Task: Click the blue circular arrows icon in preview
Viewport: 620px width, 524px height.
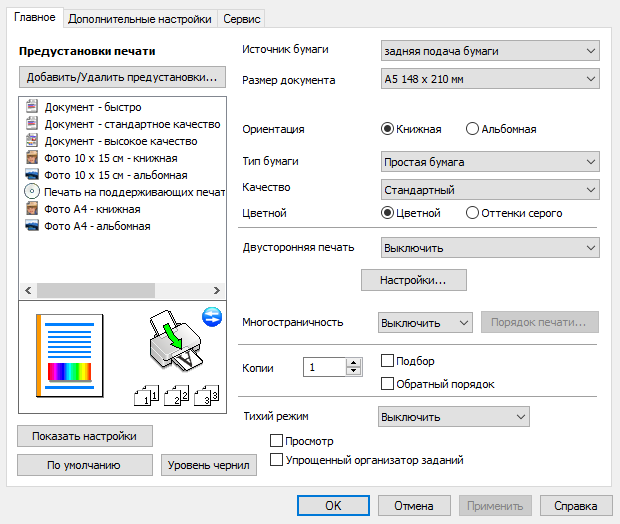Action: coord(212,317)
